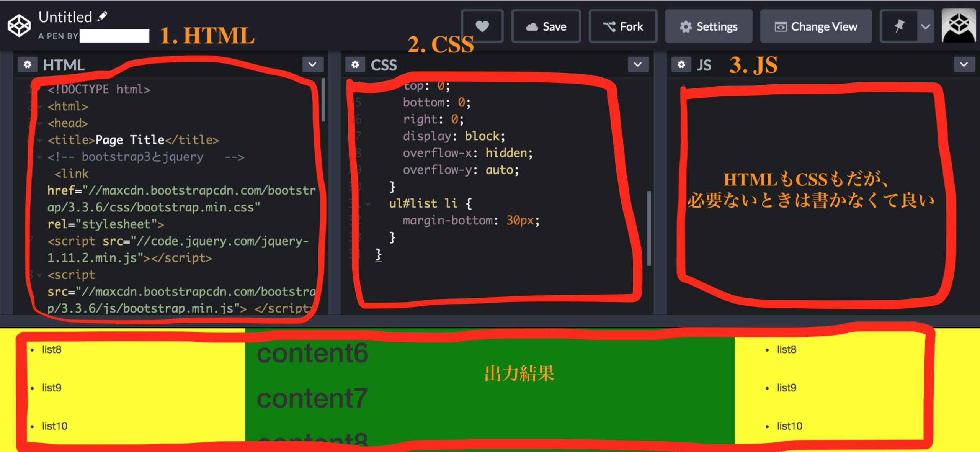Image resolution: width=980 pixels, height=452 pixels.
Task: Click the heart button to love pen
Action: coord(482,26)
